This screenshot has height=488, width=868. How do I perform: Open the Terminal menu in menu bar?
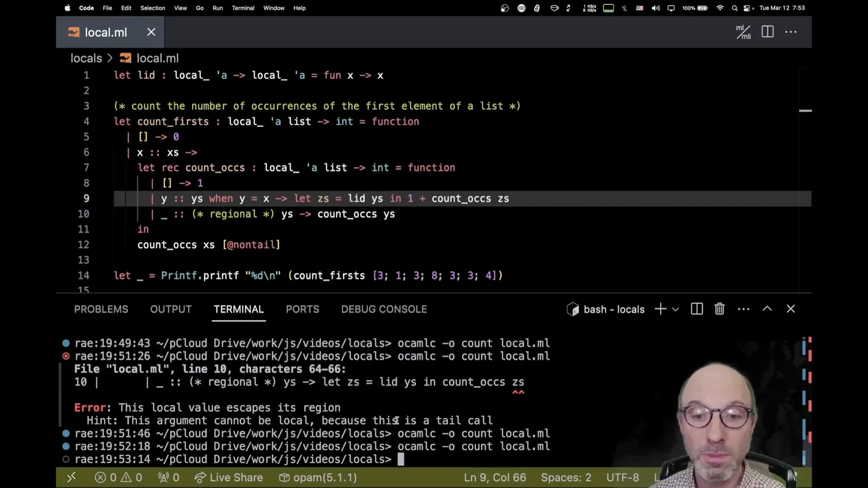tap(243, 8)
